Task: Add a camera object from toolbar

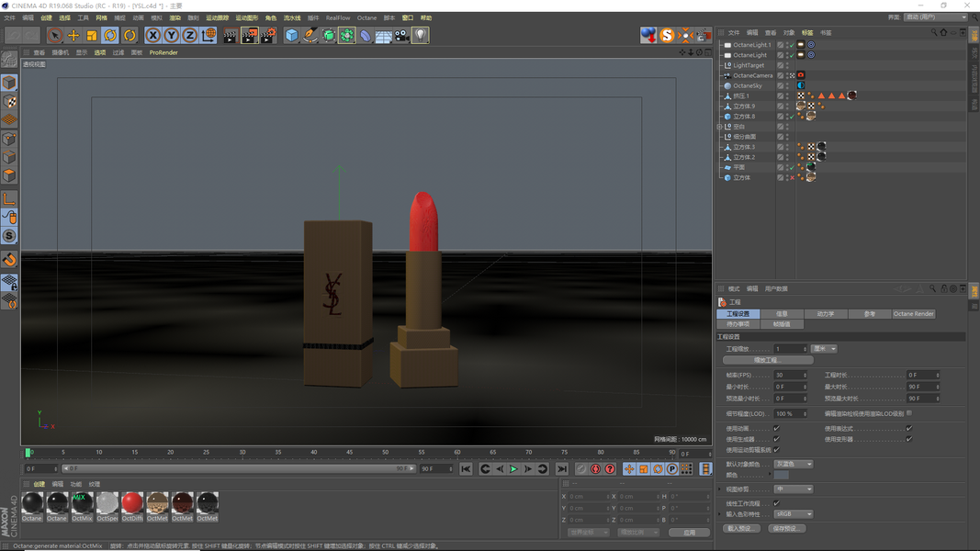Action: pos(402,36)
